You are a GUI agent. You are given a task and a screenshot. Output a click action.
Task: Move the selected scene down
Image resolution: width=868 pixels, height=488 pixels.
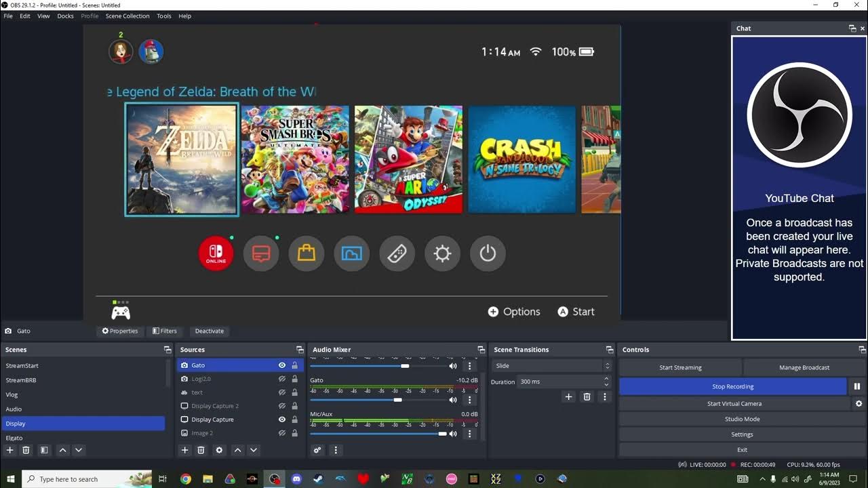coord(79,450)
